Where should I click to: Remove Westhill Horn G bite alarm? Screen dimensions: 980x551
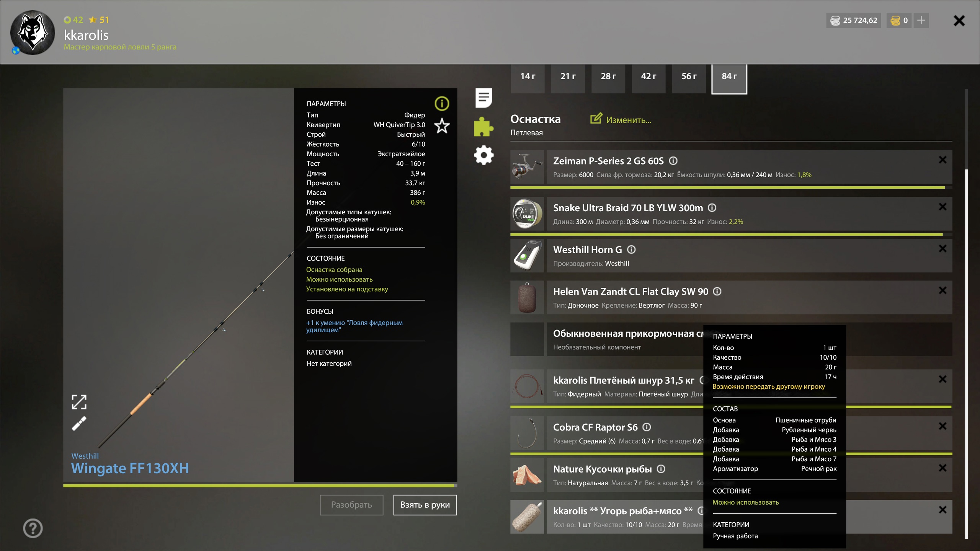pyautogui.click(x=942, y=249)
